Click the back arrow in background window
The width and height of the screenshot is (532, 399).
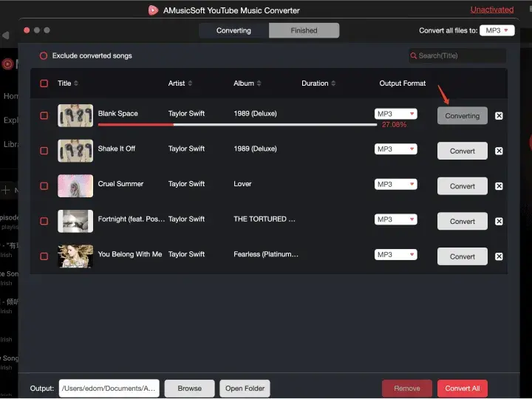pyautogui.click(x=5, y=35)
